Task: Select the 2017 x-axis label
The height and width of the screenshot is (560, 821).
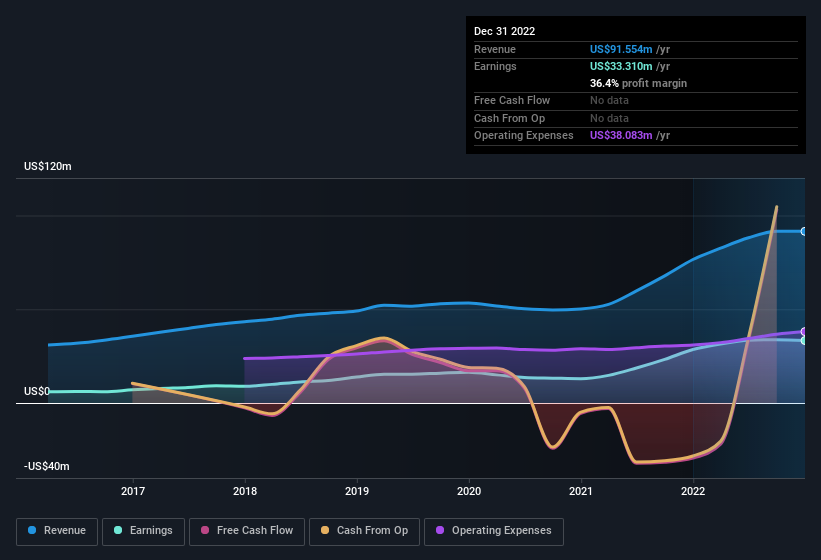Action: point(133,491)
